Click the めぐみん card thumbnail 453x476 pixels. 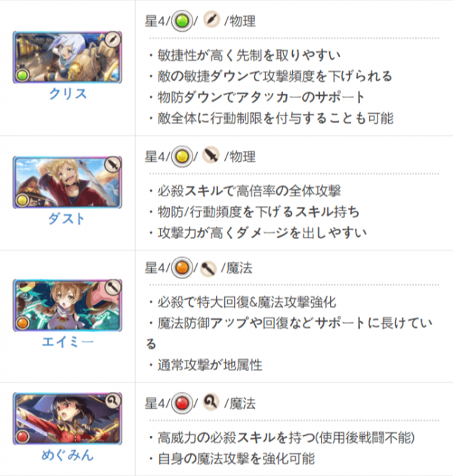click(x=67, y=419)
